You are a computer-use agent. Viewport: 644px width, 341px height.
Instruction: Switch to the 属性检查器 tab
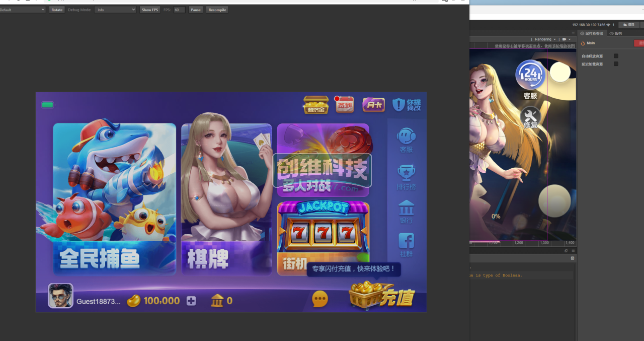pos(592,33)
